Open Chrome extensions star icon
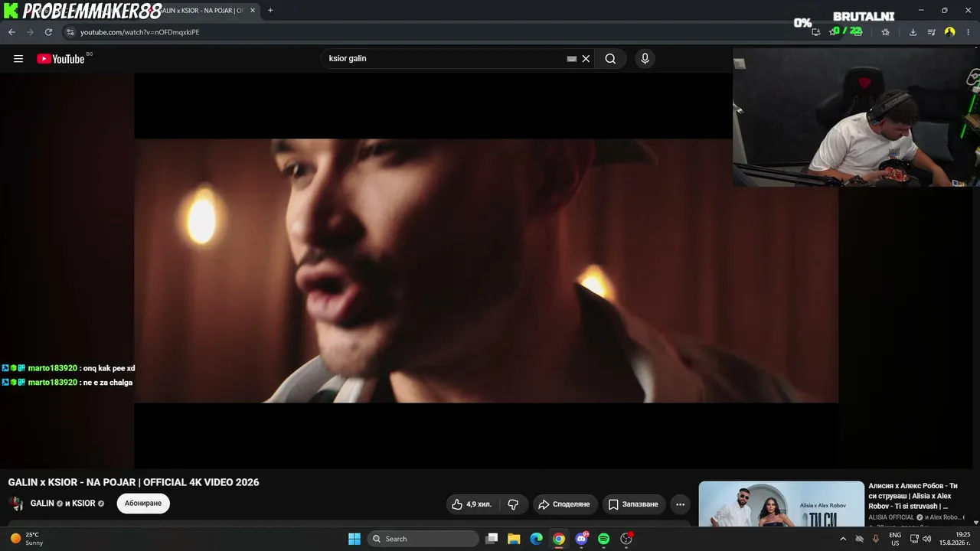Viewport: 980px width, 551px height. coord(886,32)
